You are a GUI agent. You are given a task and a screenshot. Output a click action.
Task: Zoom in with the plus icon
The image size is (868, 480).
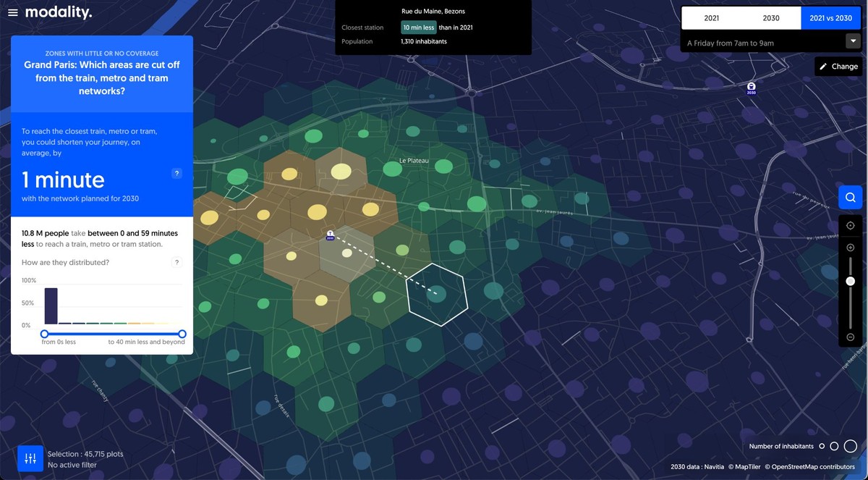(x=850, y=248)
